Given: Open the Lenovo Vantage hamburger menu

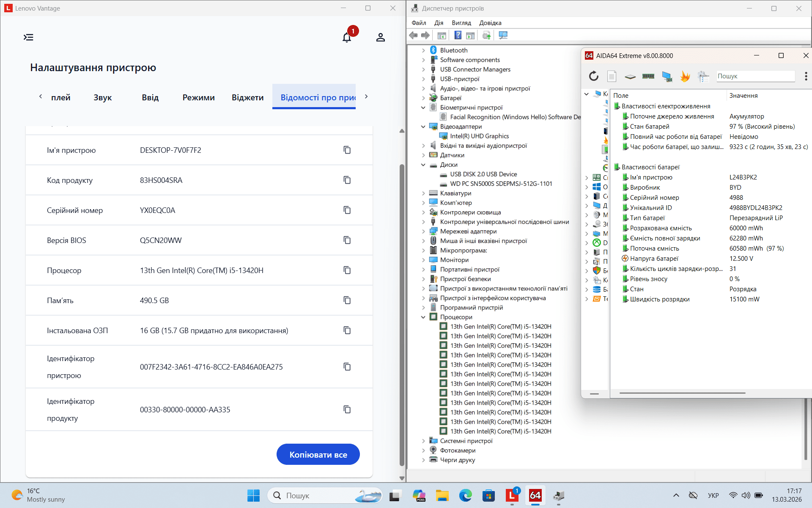Looking at the screenshot, I should click(x=28, y=37).
